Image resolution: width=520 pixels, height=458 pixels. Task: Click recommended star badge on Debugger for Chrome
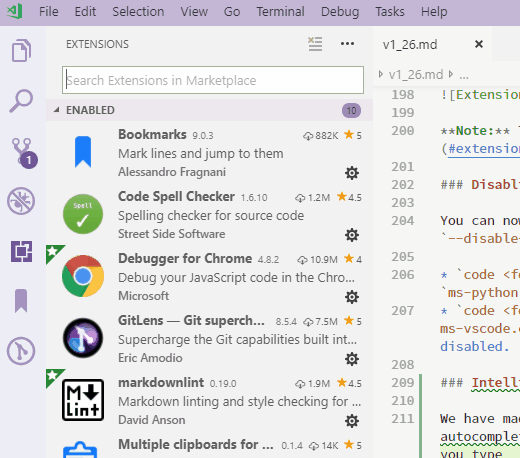[53, 252]
